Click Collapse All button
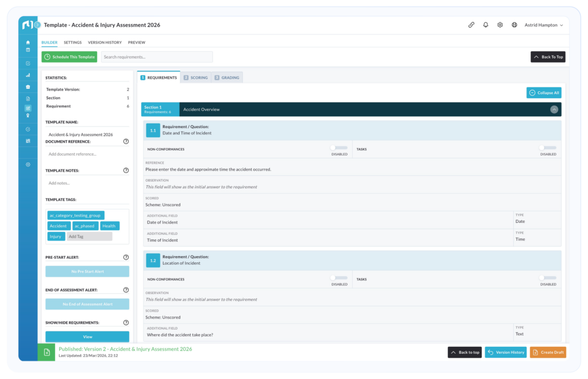 (544, 92)
